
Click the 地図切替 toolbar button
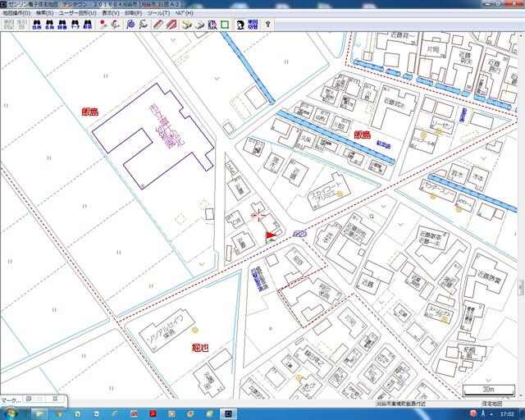tap(253, 25)
